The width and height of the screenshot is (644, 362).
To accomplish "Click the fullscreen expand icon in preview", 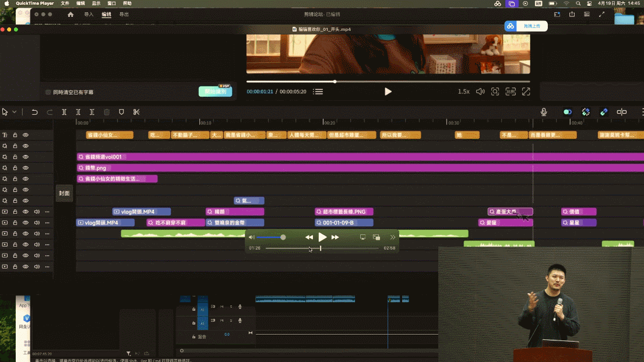I will click(x=526, y=92).
